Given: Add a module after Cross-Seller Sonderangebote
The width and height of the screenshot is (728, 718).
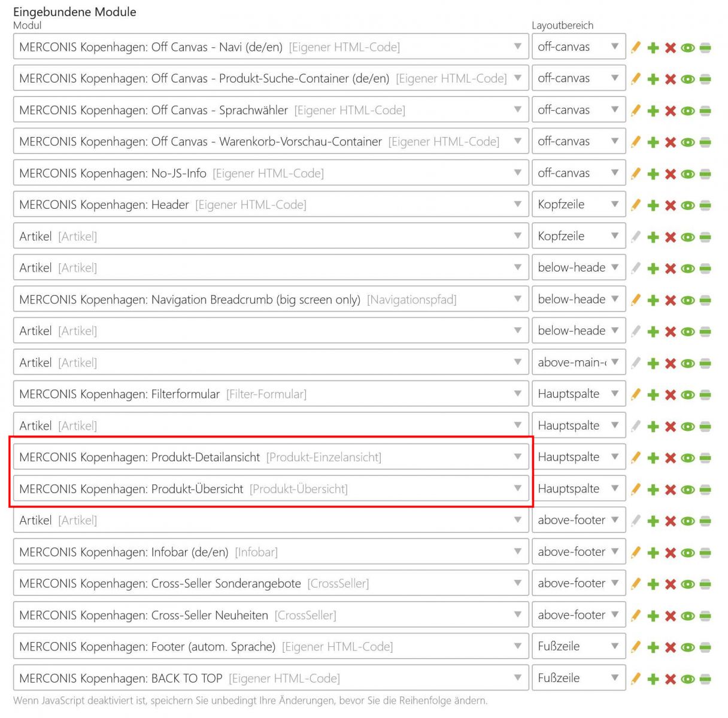Looking at the screenshot, I should click(653, 585).
